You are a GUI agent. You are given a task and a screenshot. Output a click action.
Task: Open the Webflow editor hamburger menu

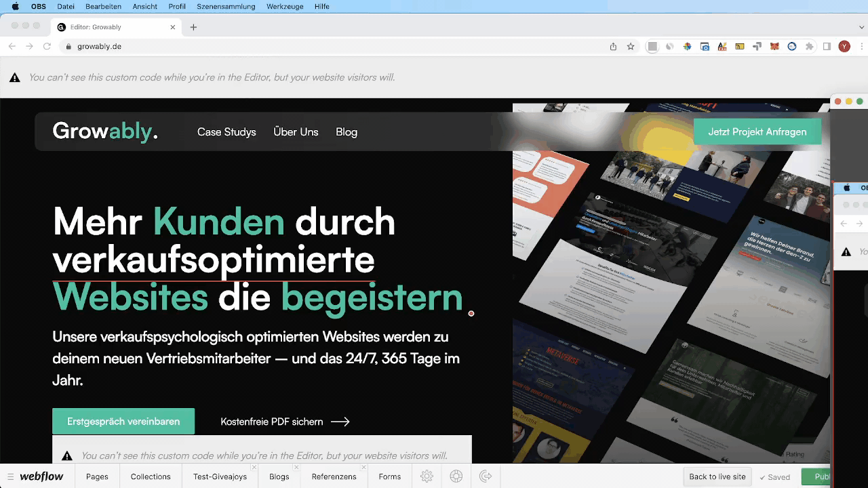pos(10,476)
